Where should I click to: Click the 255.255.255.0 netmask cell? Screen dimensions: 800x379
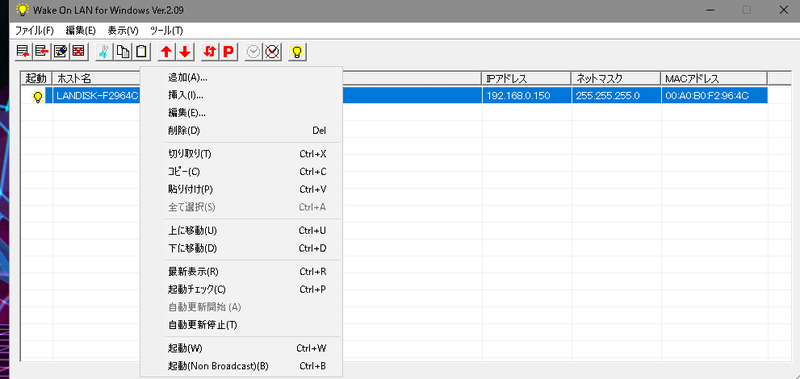(616, 95)
